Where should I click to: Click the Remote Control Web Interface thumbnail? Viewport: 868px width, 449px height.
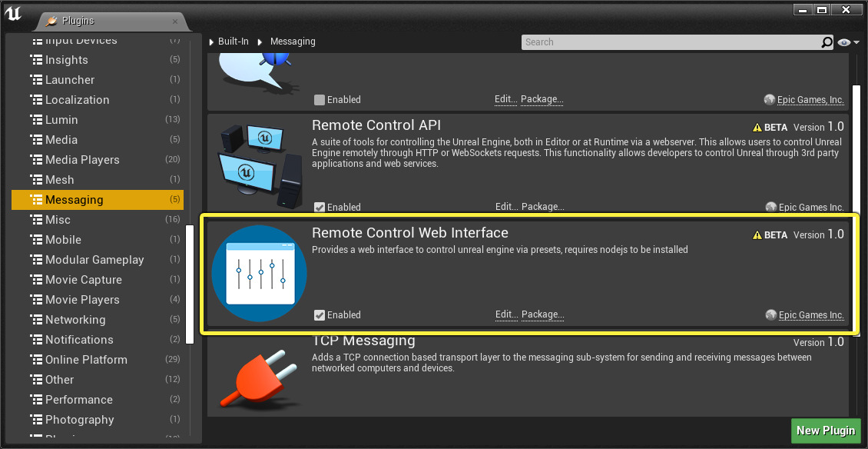[x=259, y=273]
